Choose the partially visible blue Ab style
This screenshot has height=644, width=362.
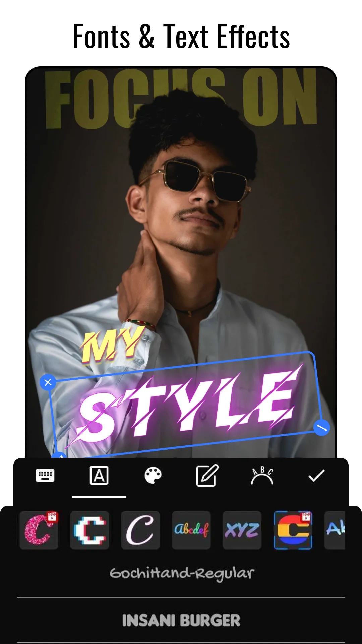coord(335,530)
